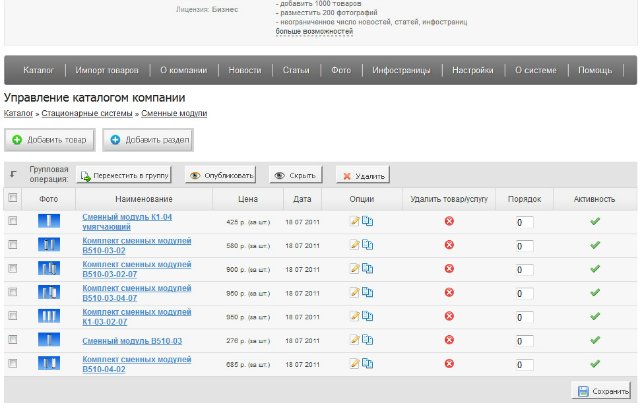The width and height of the screenshot is (640, 412).
Task: Select checkbox for Комплект B510-04-02 row
Action: pyautogui.click(x=12, y=365)
